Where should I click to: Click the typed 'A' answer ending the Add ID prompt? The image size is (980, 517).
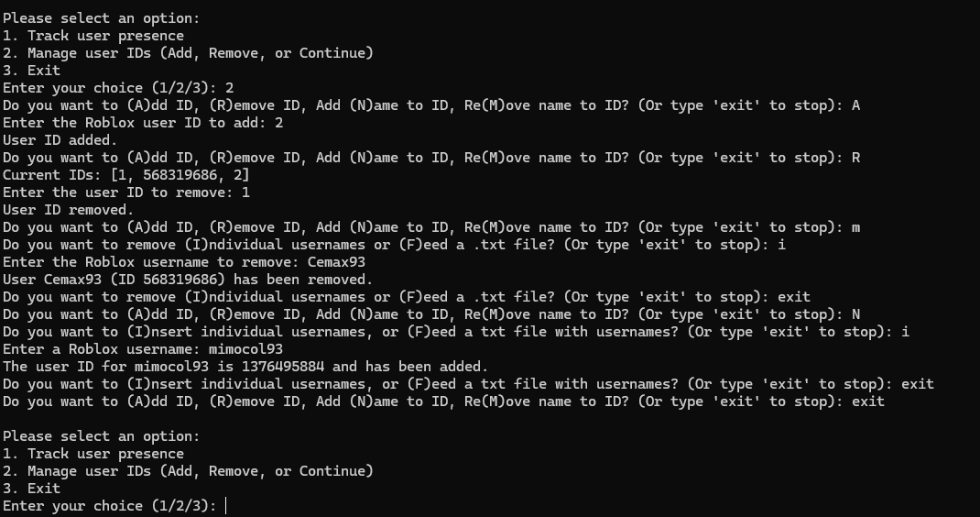pyautogui.click(x=856, y=105)
